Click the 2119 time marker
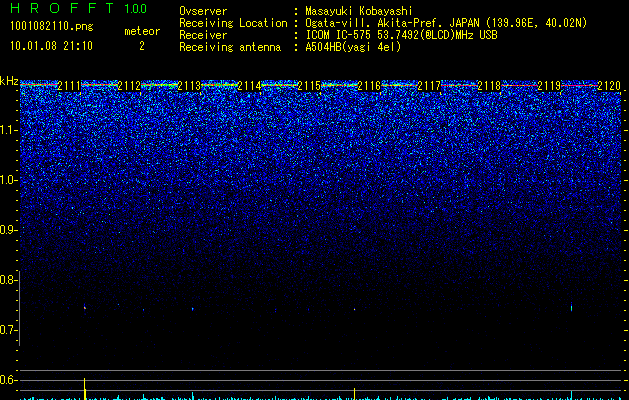629x400 pixels. [549, 86]
